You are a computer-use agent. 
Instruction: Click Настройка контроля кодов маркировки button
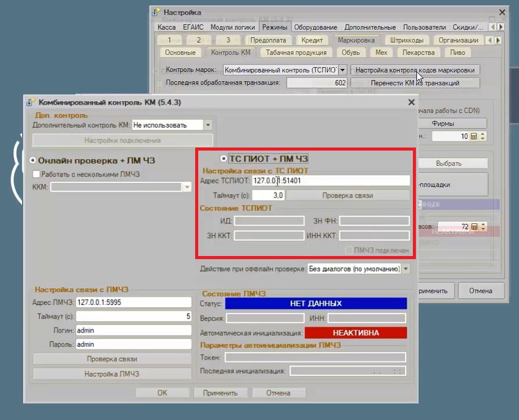click(x=415, y=70)
